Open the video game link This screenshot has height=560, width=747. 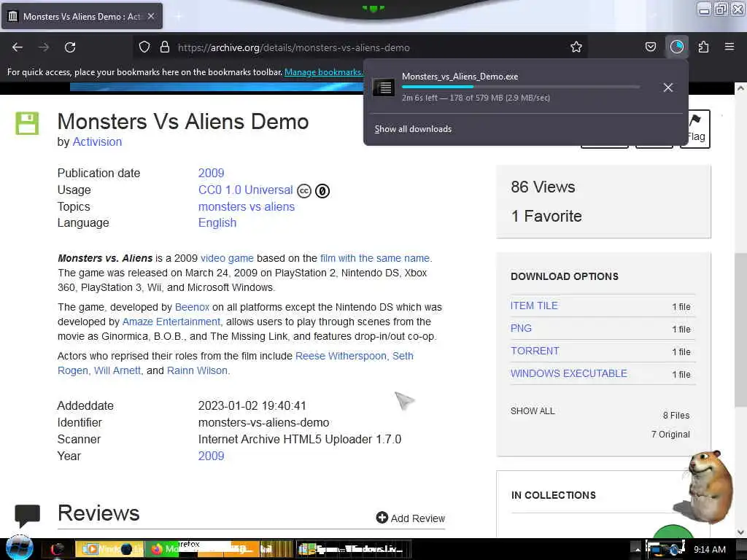coord(228,258)
